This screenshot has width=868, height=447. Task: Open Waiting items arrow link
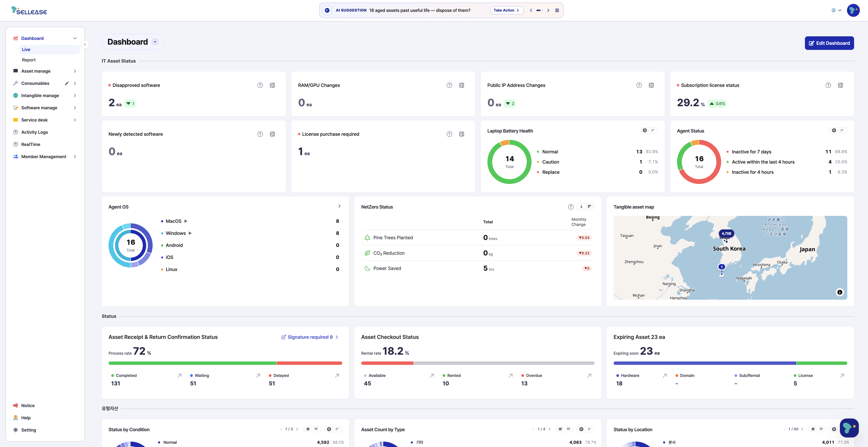point(258,376)
